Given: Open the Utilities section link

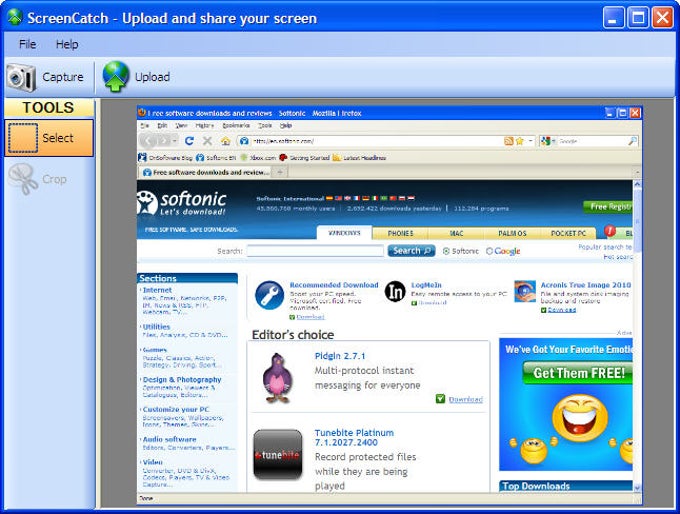Looking at the screenshot, I should click(x=156, y=327).
